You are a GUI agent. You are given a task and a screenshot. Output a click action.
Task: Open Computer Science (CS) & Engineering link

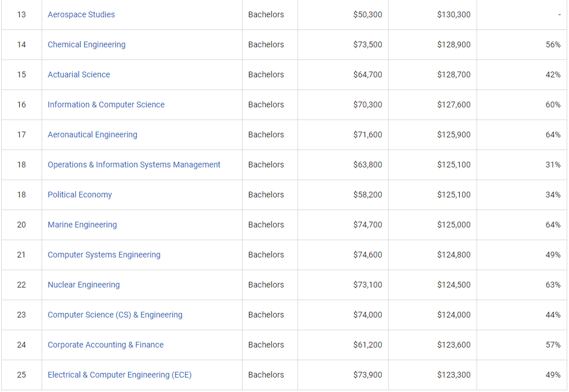(115, 315)
